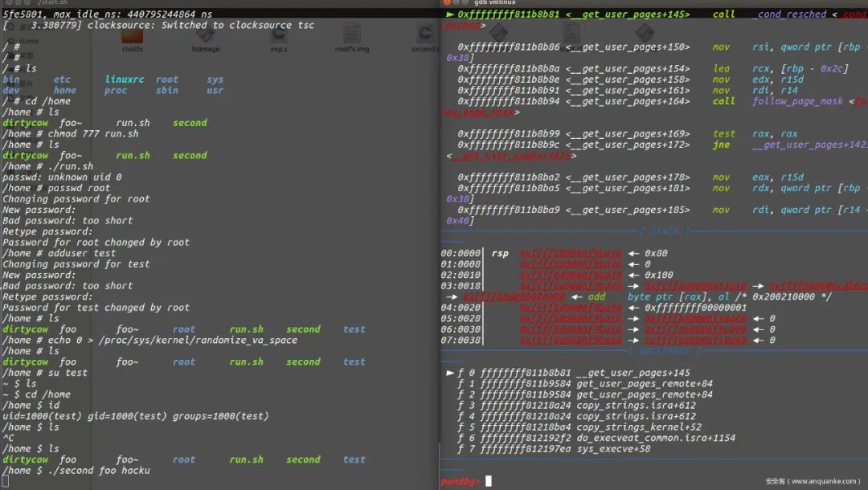868x490 pixels.
Task: Select the '/home # su test' command
Action: 45,373
